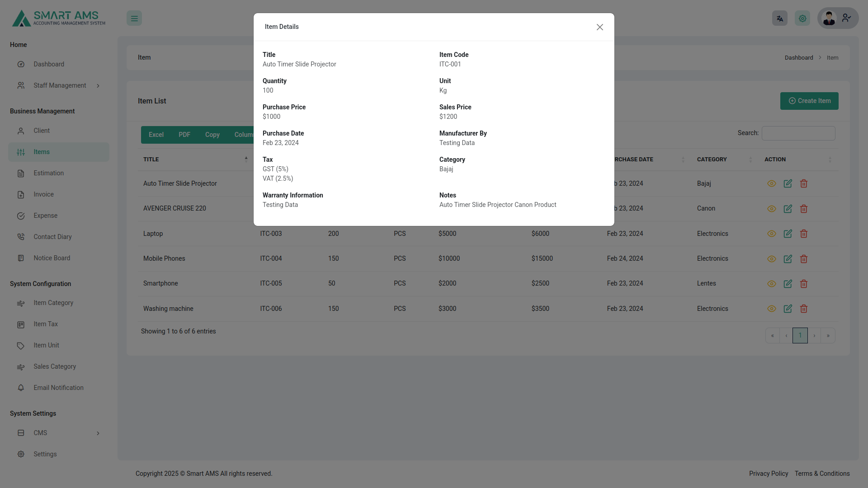Expand the Staff Management submenu

pos(98,85)
